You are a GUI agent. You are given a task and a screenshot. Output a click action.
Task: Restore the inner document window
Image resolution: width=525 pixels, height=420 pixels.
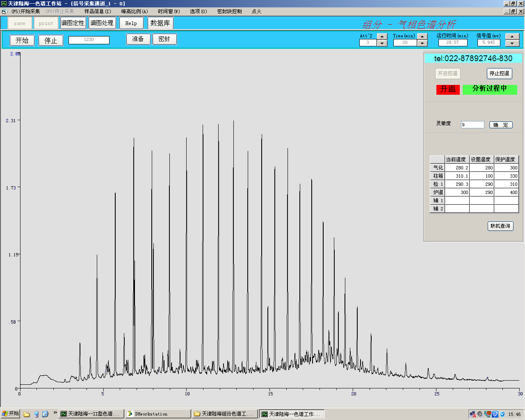pos(513,11)
